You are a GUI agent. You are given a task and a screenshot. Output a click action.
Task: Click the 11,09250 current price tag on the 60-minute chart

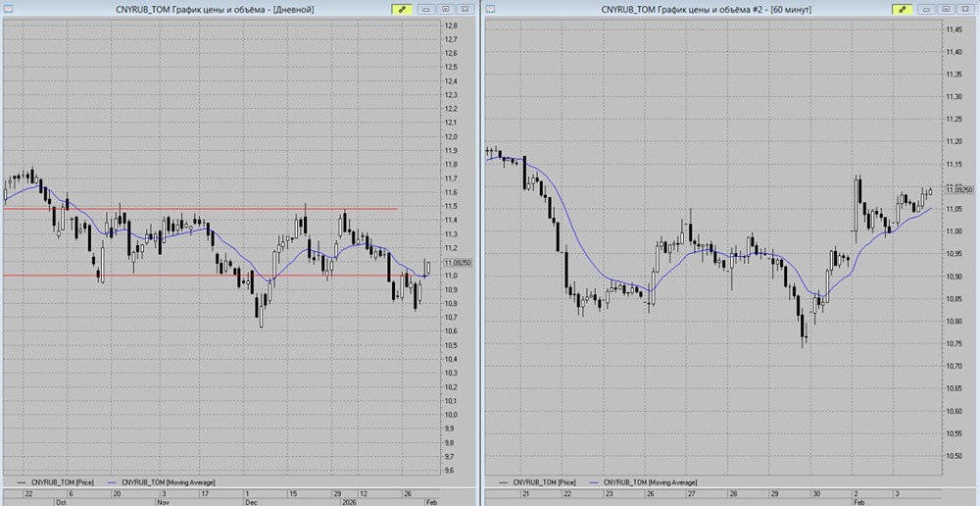coord(958,190)
